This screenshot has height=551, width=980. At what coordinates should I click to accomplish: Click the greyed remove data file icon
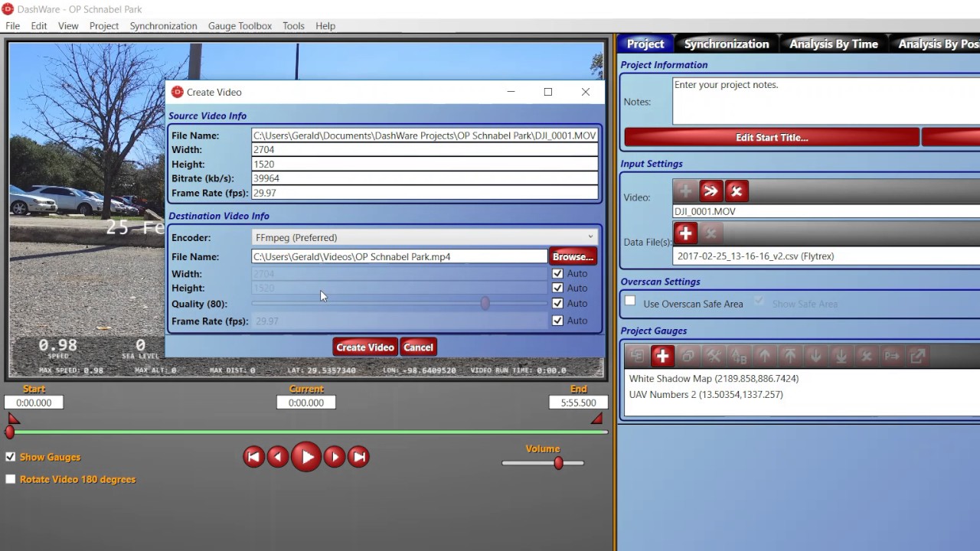tap(710, 233)
